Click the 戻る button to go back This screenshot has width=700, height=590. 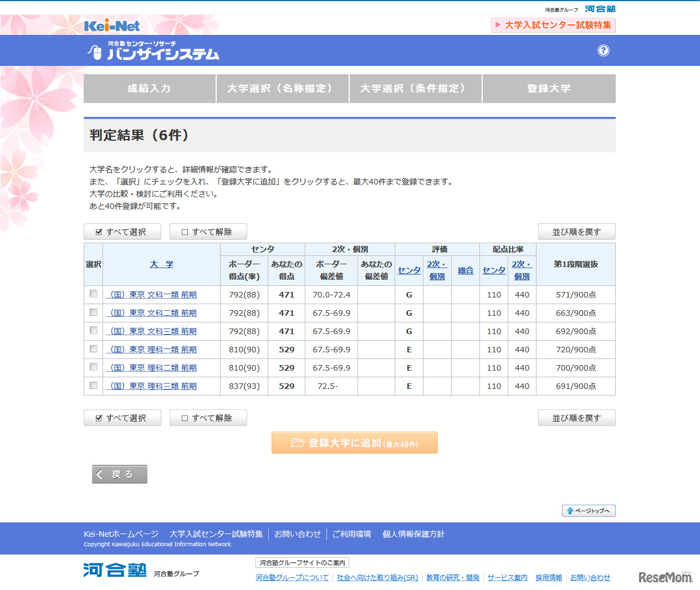click(x=119, y=474)
